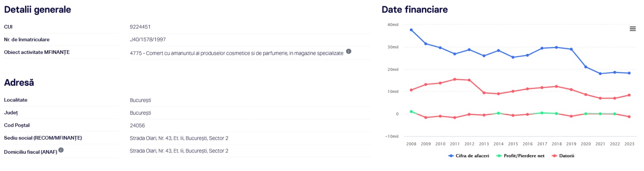Click the 2023 Cifra de afaceri data point
The width and height of the screenshot is (644, 171).
(629, 73)
